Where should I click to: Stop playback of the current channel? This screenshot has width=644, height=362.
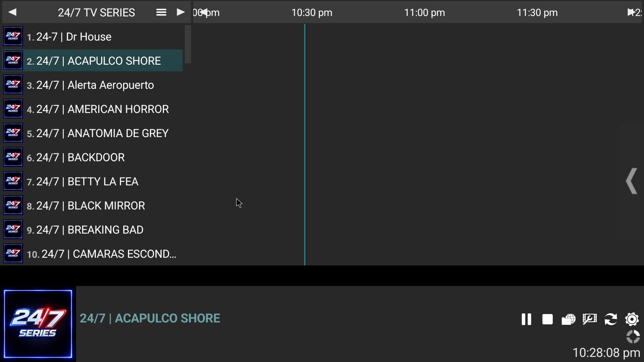point(547,319)
